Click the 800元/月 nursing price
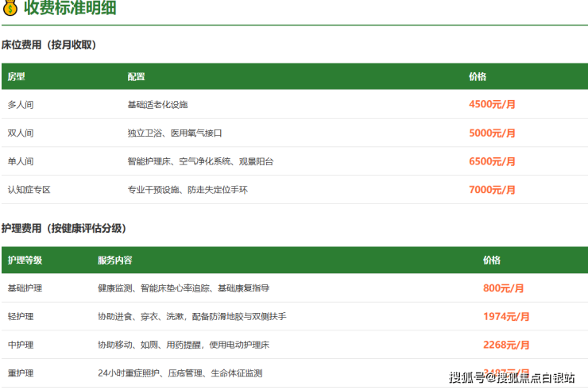The image size is (588, 390). pos(503,288)
